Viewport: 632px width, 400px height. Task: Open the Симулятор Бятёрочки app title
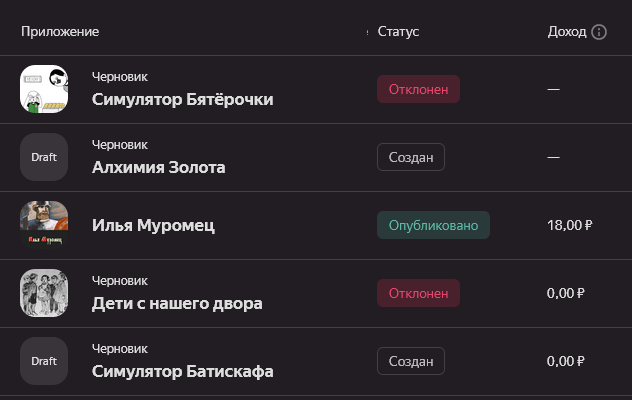[x=182, y=99]
